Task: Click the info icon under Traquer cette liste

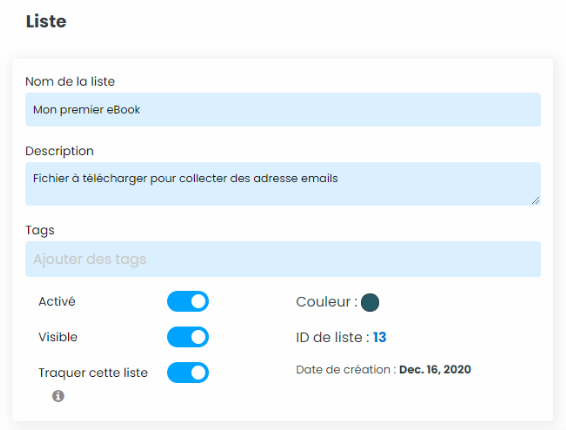Action: click(x=58, y=396)
